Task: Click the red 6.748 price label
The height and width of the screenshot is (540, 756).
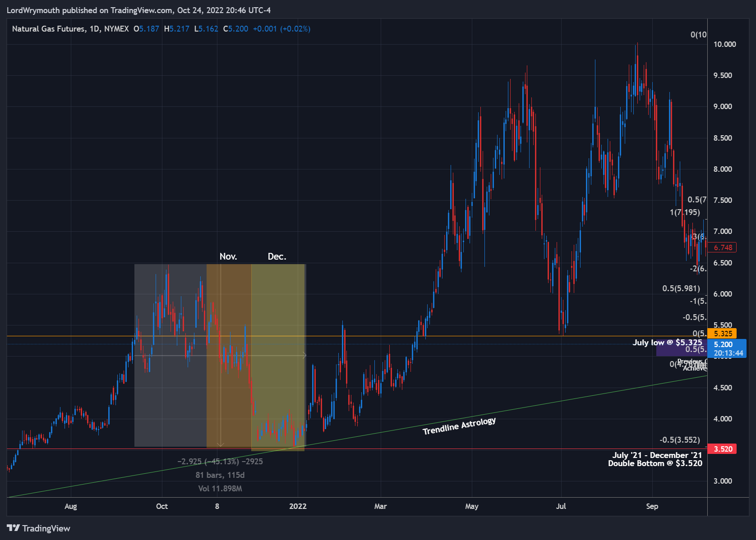Action: (722, 247)
